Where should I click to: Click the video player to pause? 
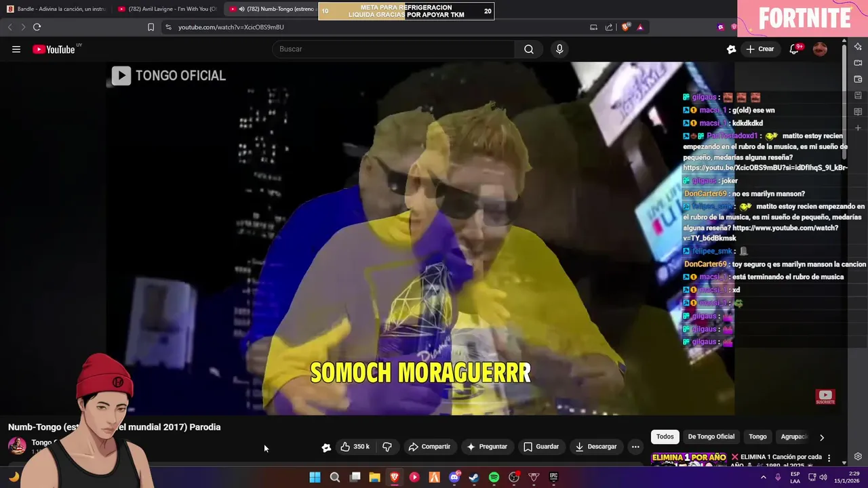click(x=420, y=237)
